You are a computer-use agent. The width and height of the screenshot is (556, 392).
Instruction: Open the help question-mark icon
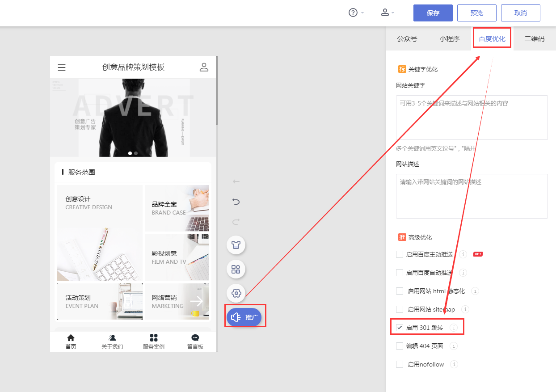[353, 13]
